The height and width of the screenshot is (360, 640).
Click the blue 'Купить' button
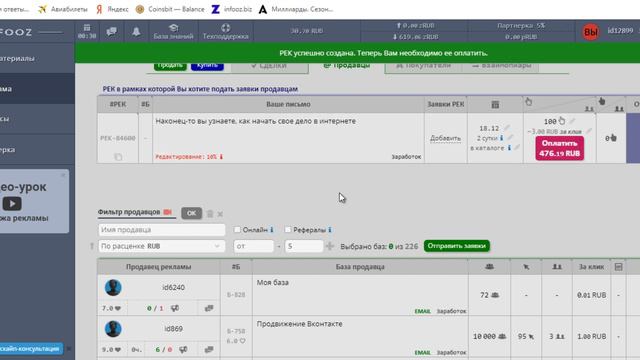[x=207, y=66]
